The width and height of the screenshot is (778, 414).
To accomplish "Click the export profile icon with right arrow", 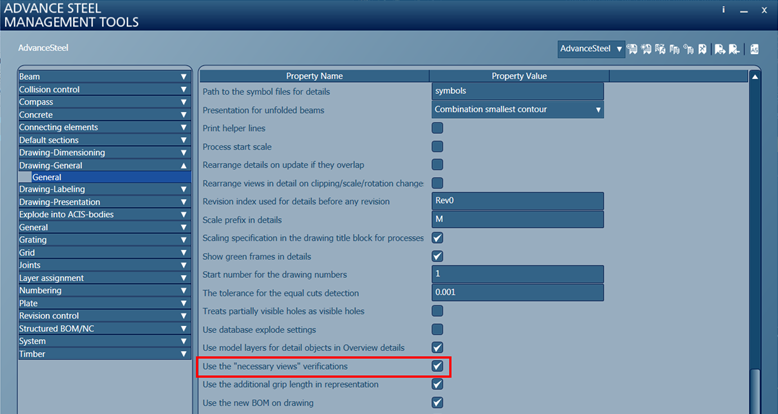I will [720, 49].
